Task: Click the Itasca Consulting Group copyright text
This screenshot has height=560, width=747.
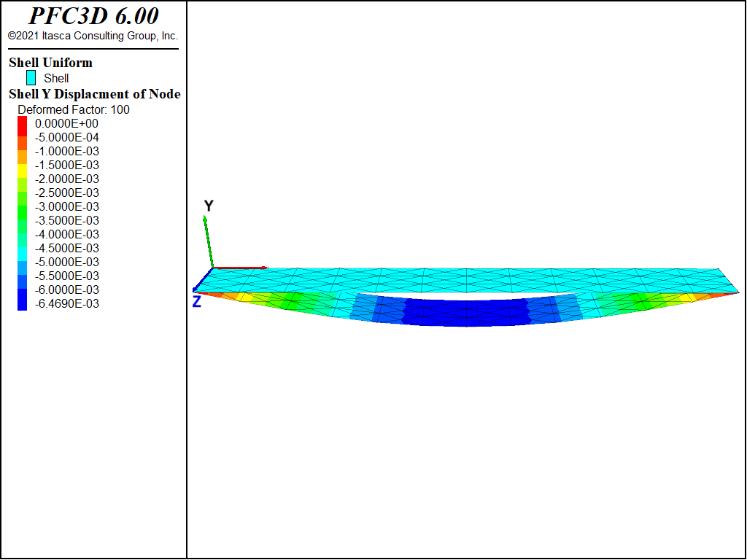Action: [93, 36]
